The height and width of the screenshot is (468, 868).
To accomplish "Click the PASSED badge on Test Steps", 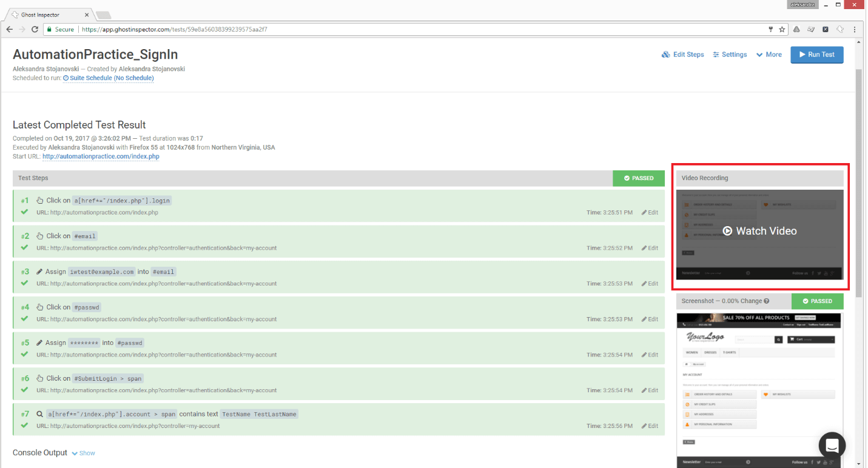I will 639,178.
